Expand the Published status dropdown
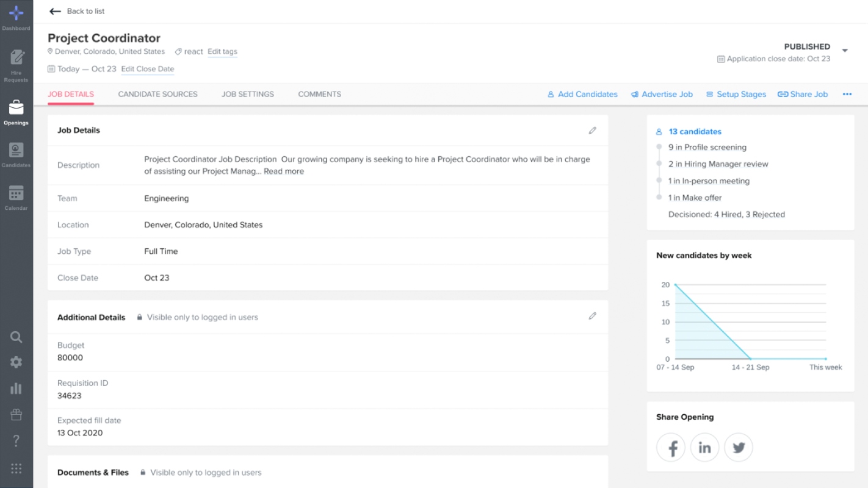Image resolution: width=868 pixels, height=488 pixels. click(x=845, y=51)
